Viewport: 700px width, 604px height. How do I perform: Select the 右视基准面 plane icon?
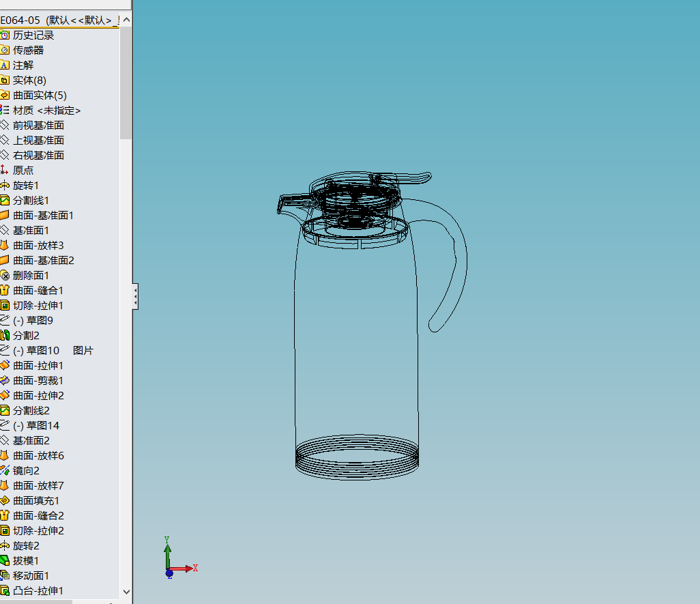click(x=5, y=156)
